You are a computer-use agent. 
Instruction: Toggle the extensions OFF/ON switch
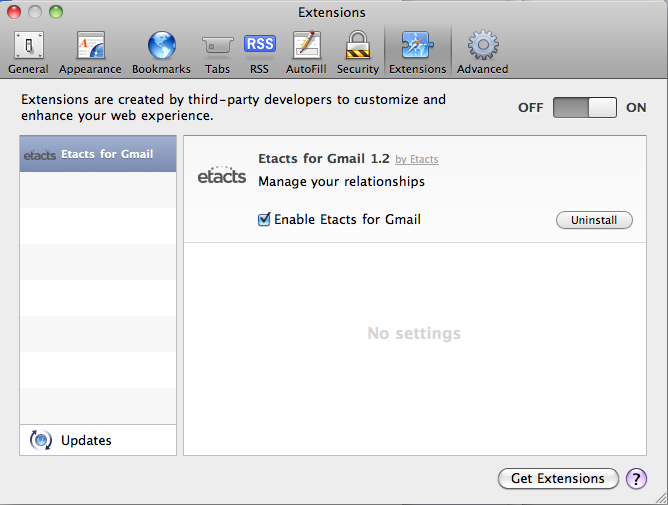coord(584,107)
